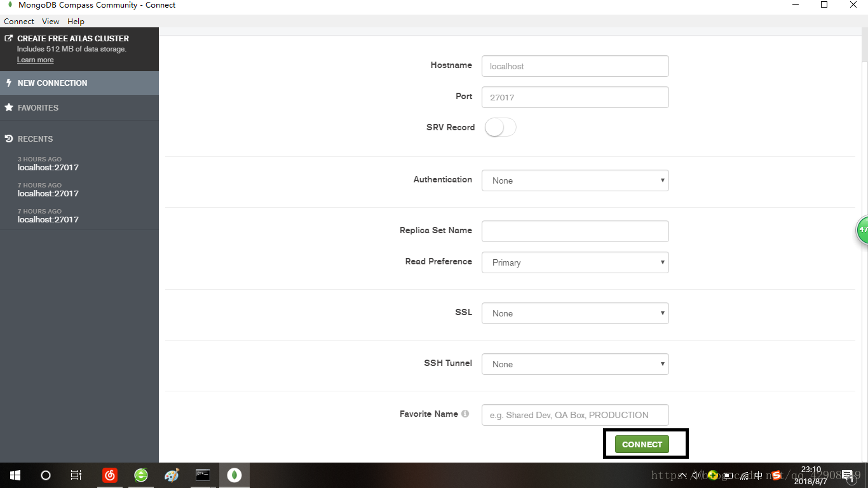Open the 3 hours ago localhost:27017 connection

[48, 164]
